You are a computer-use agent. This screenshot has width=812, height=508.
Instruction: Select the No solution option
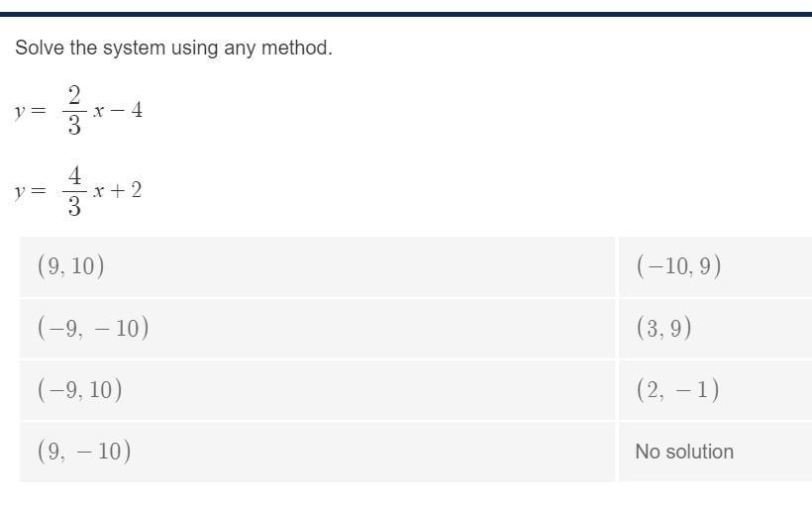[x=716, y=452]
